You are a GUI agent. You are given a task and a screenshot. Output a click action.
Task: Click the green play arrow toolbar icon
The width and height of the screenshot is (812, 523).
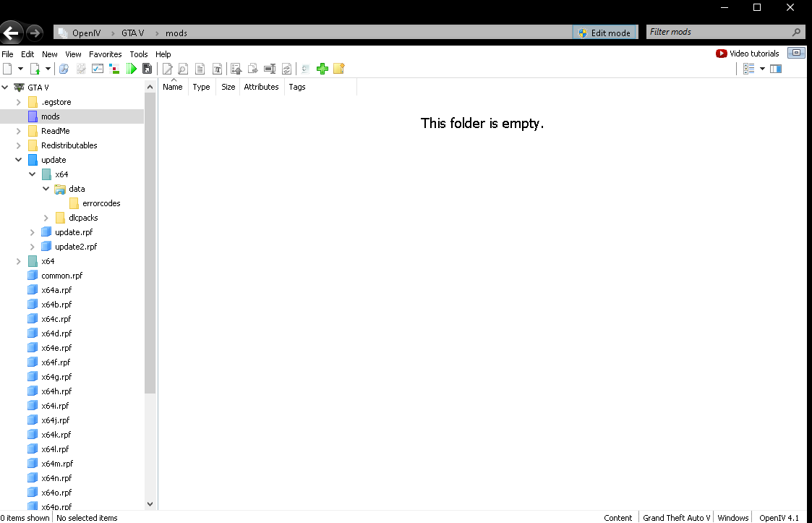(131, 69)
